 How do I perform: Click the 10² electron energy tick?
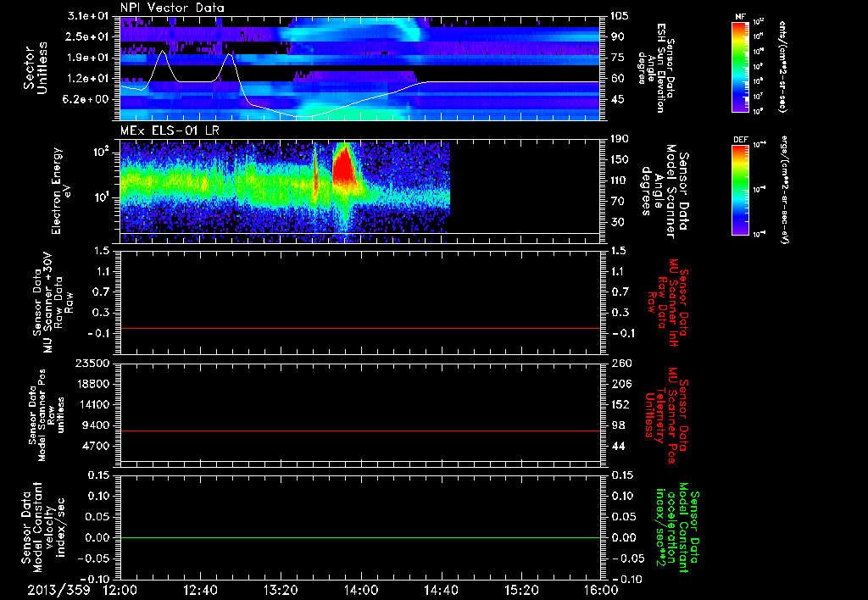coord(103,153)
